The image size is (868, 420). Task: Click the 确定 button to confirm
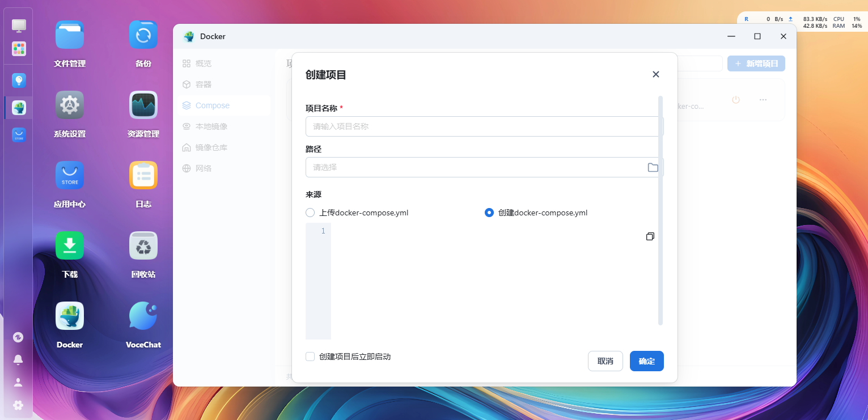(646, 361)
